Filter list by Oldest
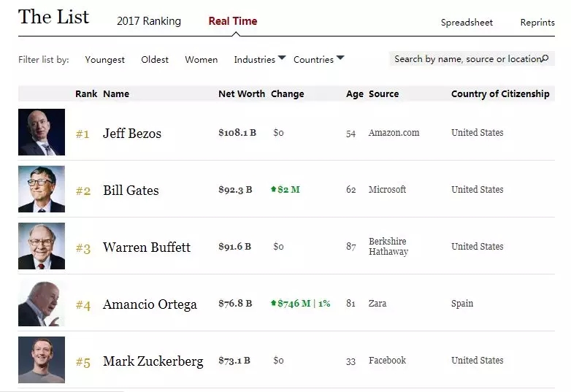Screen dimensions: 571x392 coord(155,60)
